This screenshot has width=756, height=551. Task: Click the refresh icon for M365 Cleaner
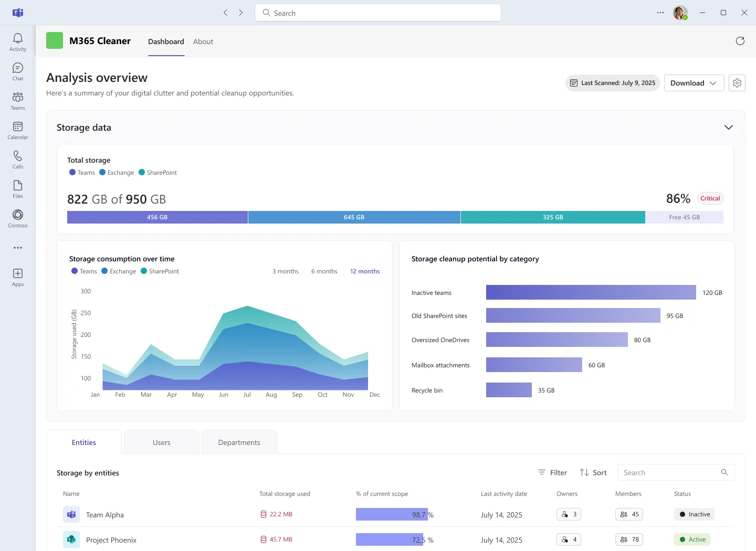740,41
